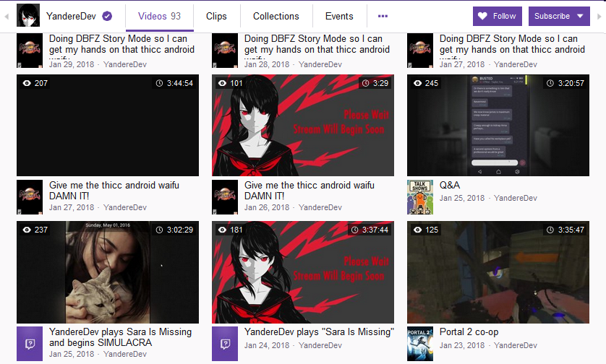The width and height of the screenshot is (606, 364).
Task: Click game icon of Jan 27 thicc android video
Action: [30, 197]
